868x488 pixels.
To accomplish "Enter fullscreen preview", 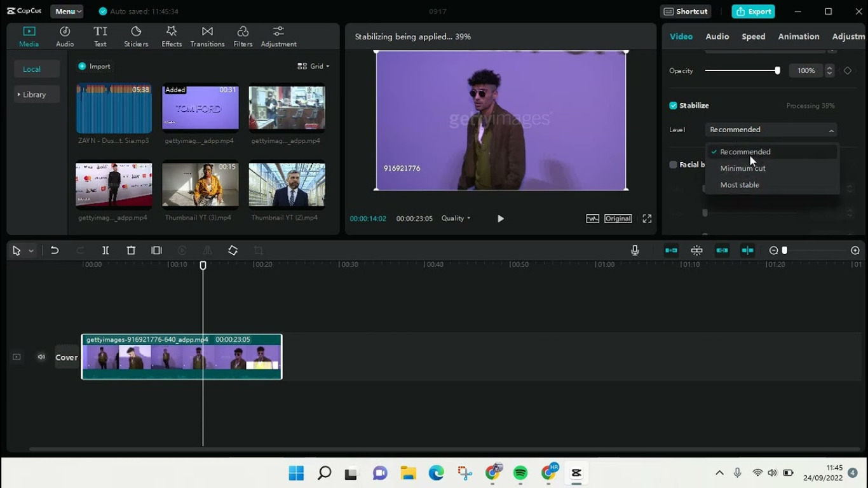I will click(x=647, y=219).
